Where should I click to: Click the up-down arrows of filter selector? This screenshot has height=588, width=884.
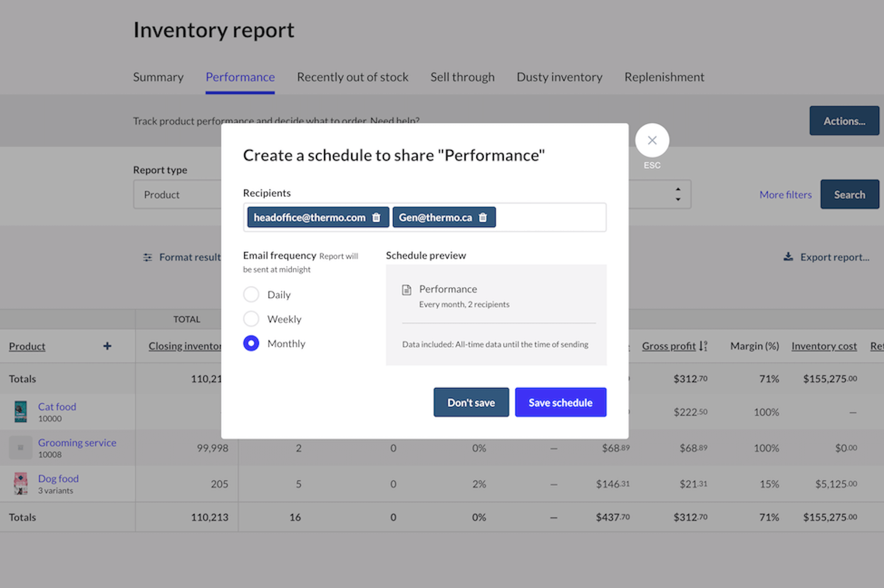coord(678,194)
